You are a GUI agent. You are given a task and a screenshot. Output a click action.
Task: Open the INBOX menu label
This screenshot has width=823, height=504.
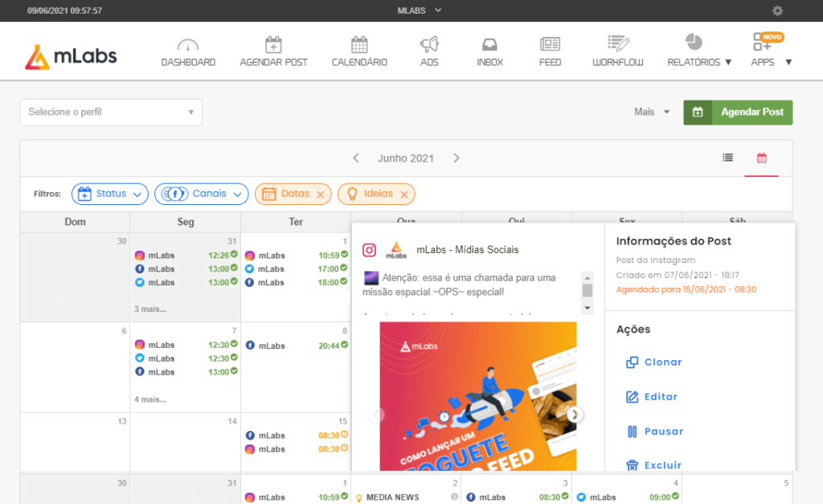[x=489, y=63]
